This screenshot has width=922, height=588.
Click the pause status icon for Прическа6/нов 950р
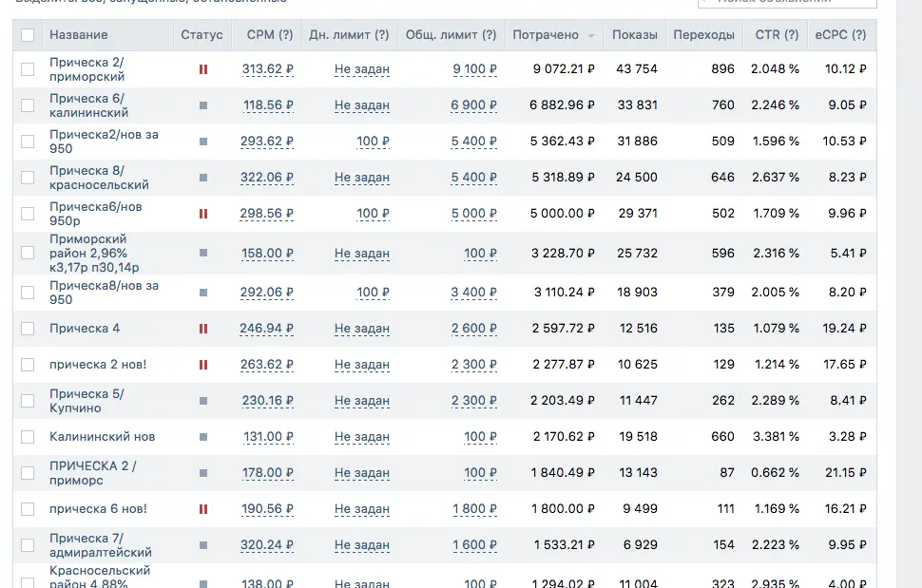coord(202,214)
